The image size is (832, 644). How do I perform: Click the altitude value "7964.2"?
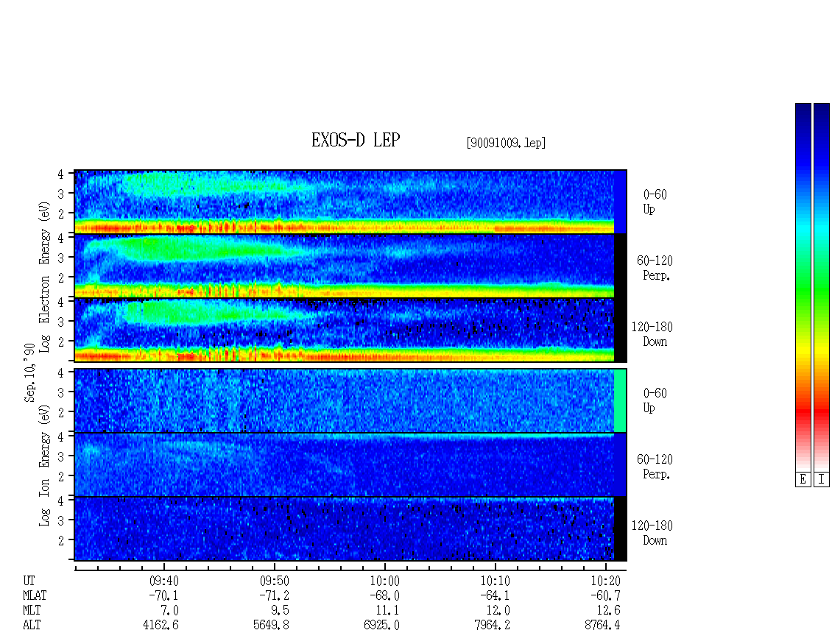coord(492,626)
